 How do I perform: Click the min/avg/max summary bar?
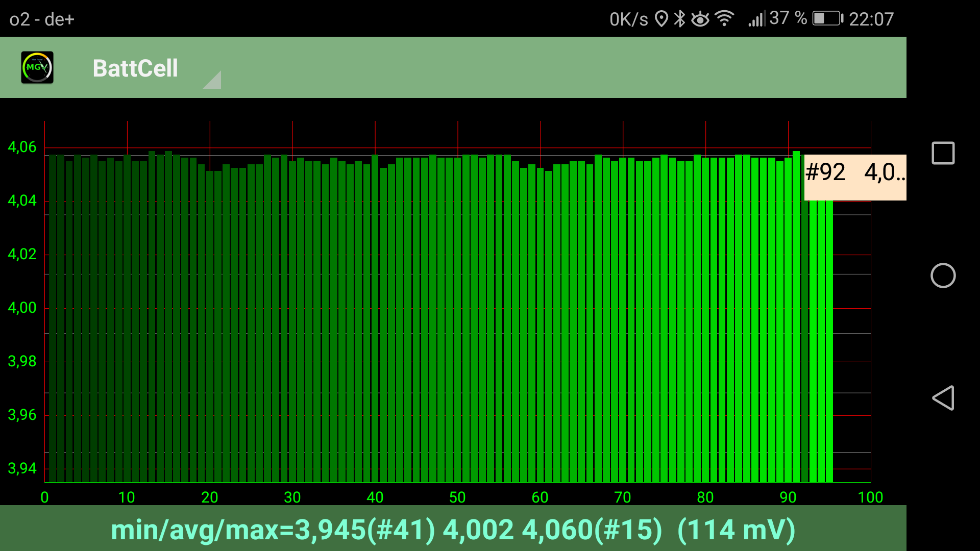pos(453,530)
